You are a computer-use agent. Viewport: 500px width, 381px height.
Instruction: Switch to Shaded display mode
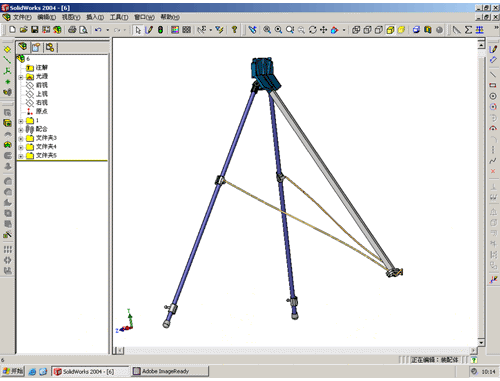(401, 30)
